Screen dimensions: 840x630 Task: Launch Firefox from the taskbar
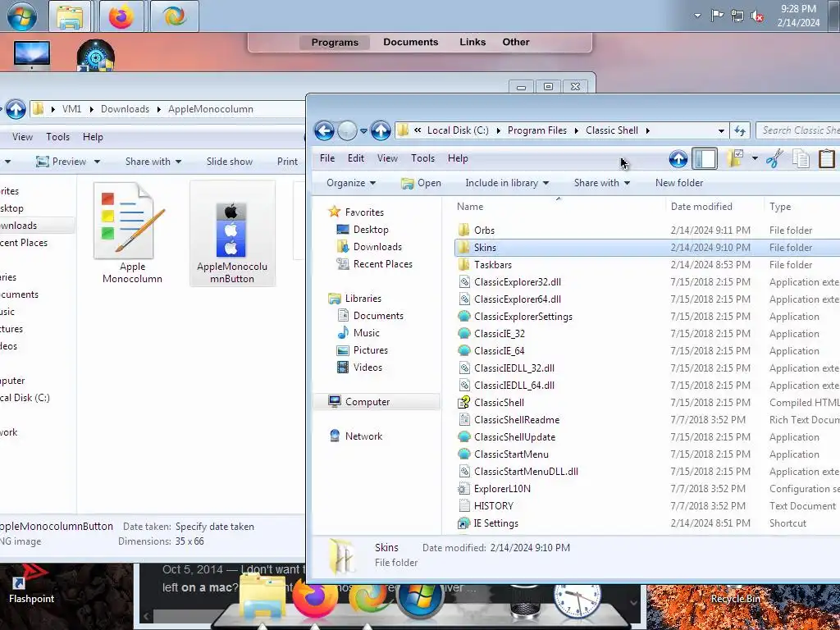[121, 16]
